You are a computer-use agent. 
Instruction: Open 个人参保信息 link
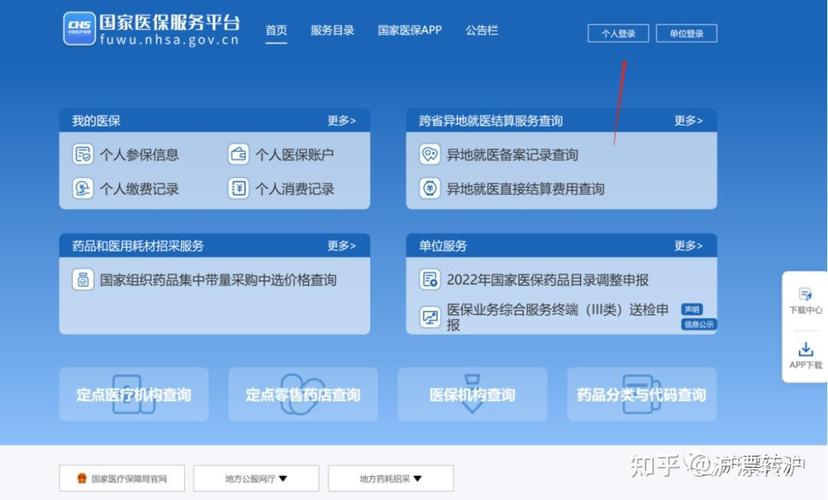coord(139,155)
